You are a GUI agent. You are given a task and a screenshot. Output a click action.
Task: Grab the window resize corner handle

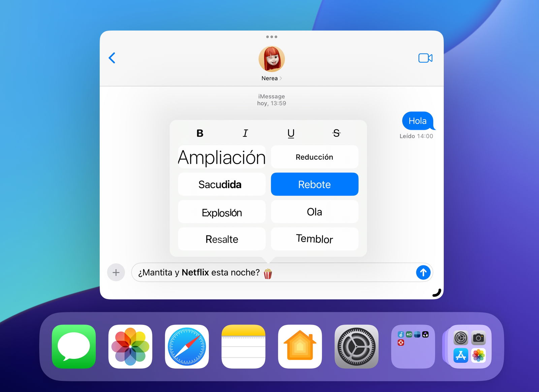coord(437,293)
